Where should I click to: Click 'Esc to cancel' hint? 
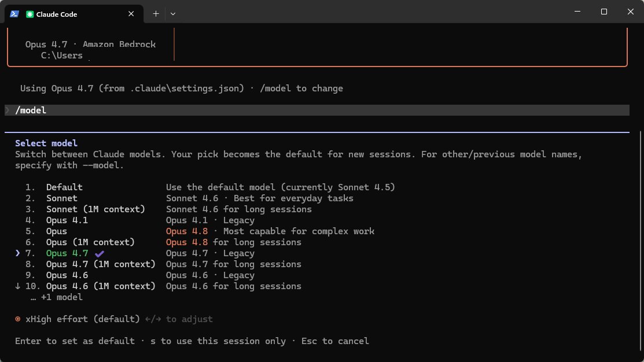tap(335, 341)
